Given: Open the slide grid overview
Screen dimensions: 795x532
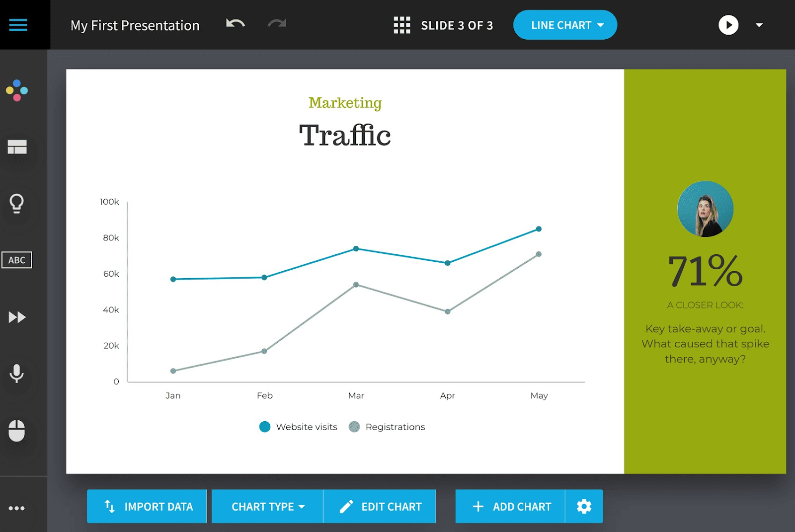Looking at the screenshot, I should coord(402,25).
